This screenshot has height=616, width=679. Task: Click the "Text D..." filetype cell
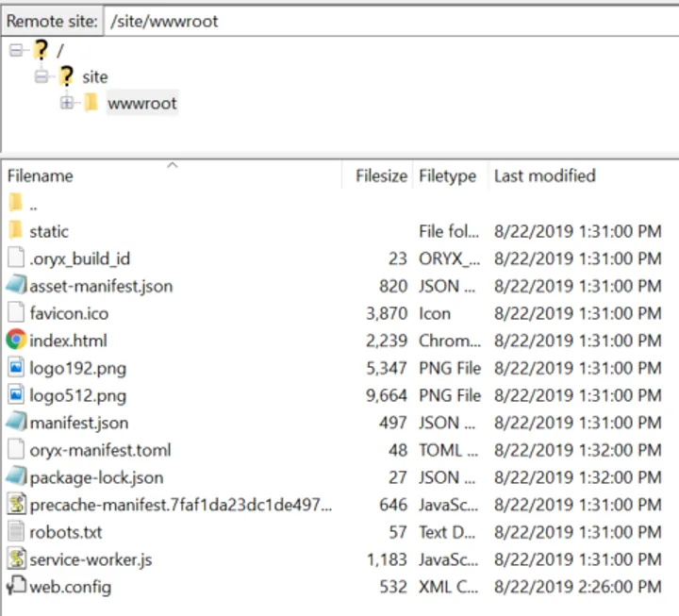pos(446,532)
